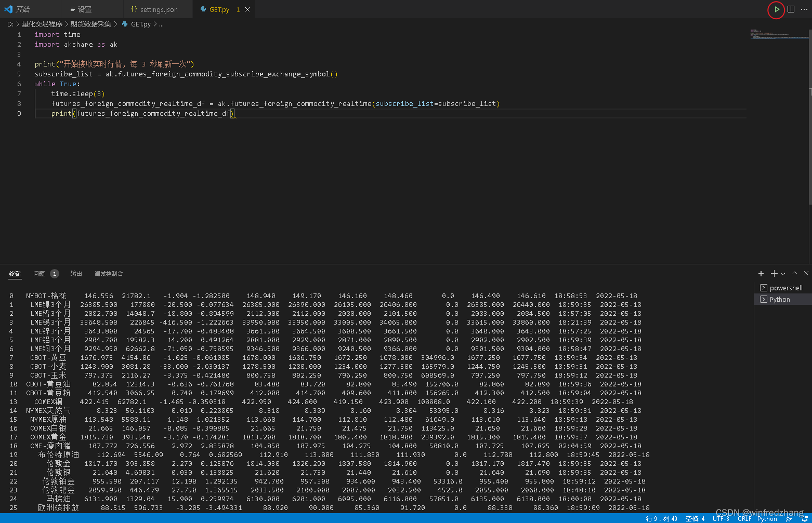Click the 'import time' code line

coord(57,34)
